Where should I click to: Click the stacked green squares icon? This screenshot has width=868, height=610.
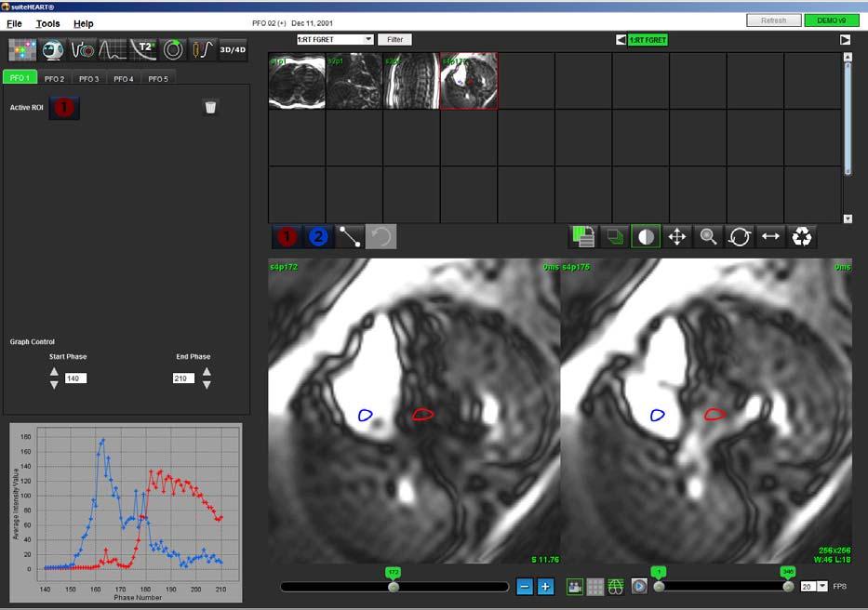click(x=614, y=237)
